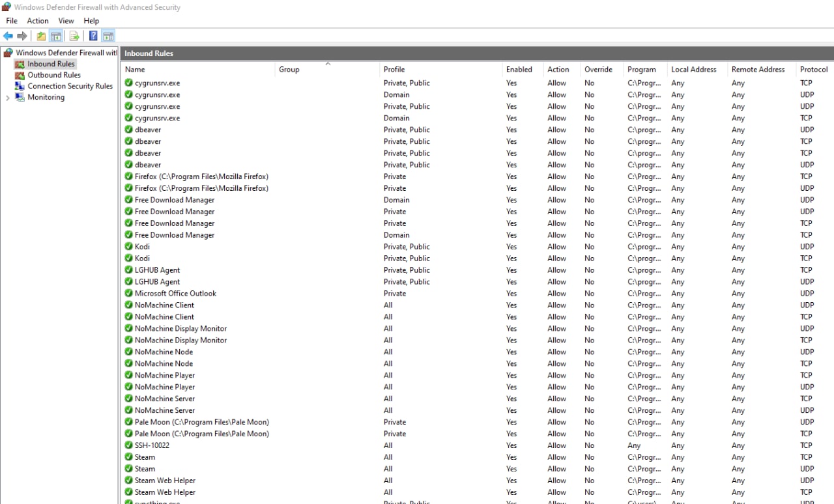The width and height of the screenshot is (834, 504).
Task: Open the File menu
Action: pyautogui.click(x=12, y=21)
